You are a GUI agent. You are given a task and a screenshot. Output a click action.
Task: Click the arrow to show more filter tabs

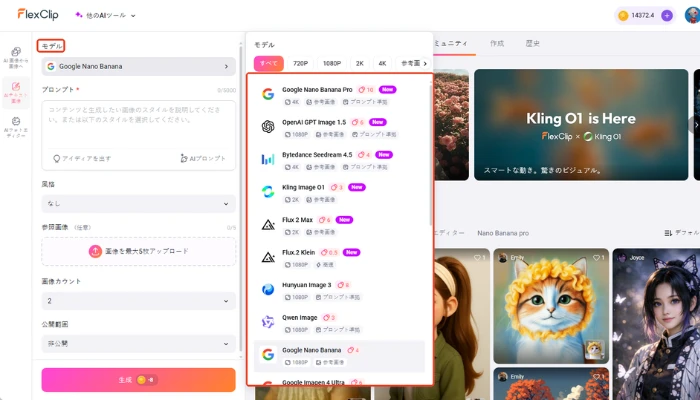click(425, 63)
